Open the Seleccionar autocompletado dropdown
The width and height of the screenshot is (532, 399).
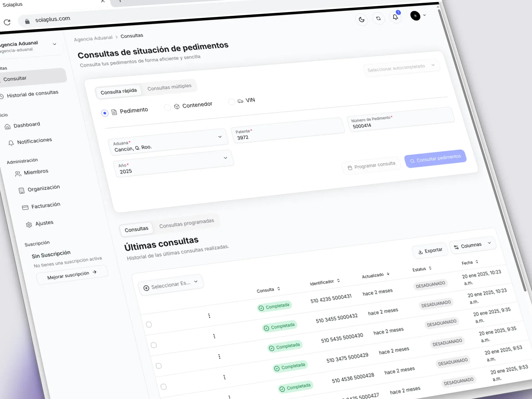[x=401, y=67]
